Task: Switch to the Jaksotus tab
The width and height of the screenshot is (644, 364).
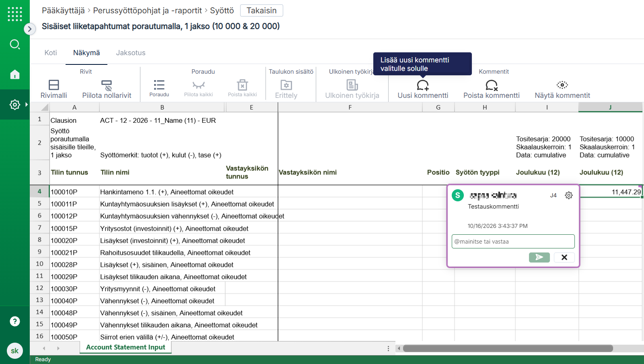Action: (x=131, y=53)
